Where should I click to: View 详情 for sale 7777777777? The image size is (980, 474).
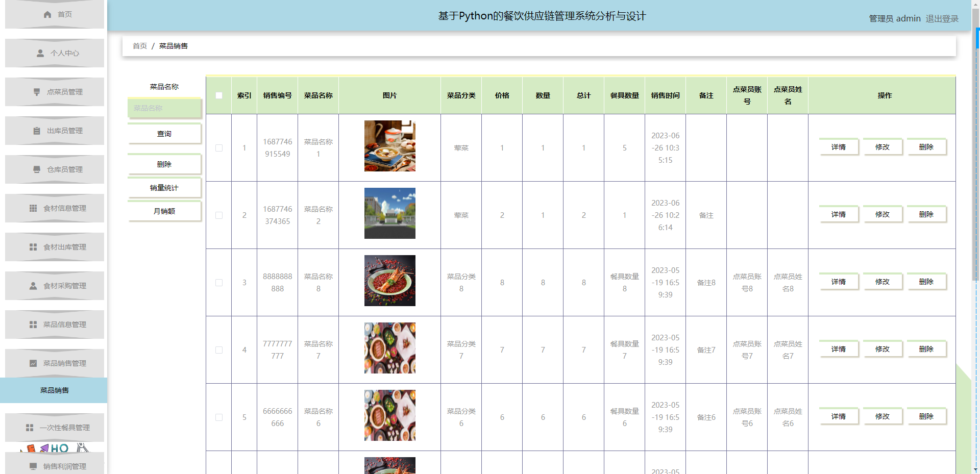click(839, 349)
